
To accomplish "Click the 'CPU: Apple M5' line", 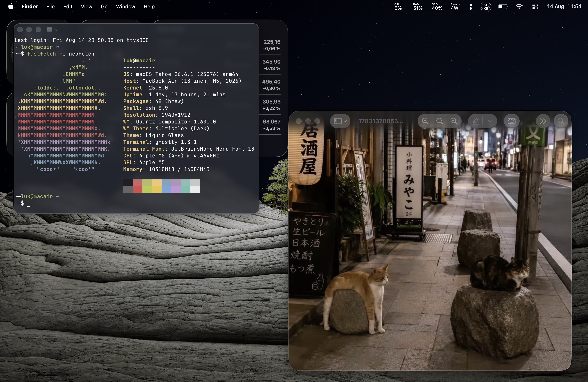I will coord(171,155).
